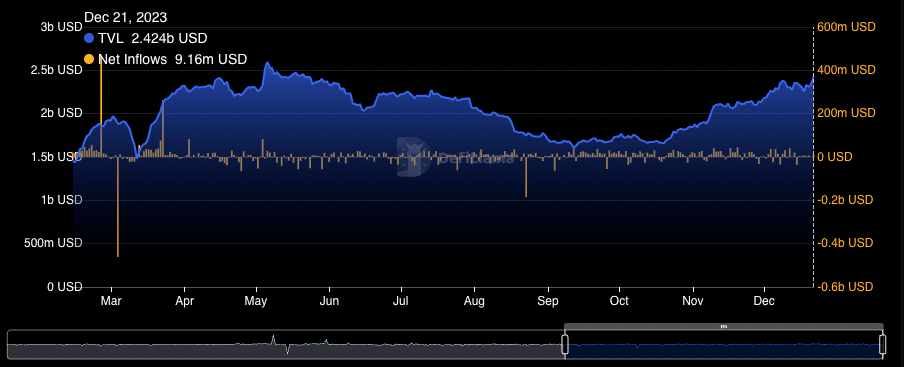Click the 'Sep' month label

[548, 301]
